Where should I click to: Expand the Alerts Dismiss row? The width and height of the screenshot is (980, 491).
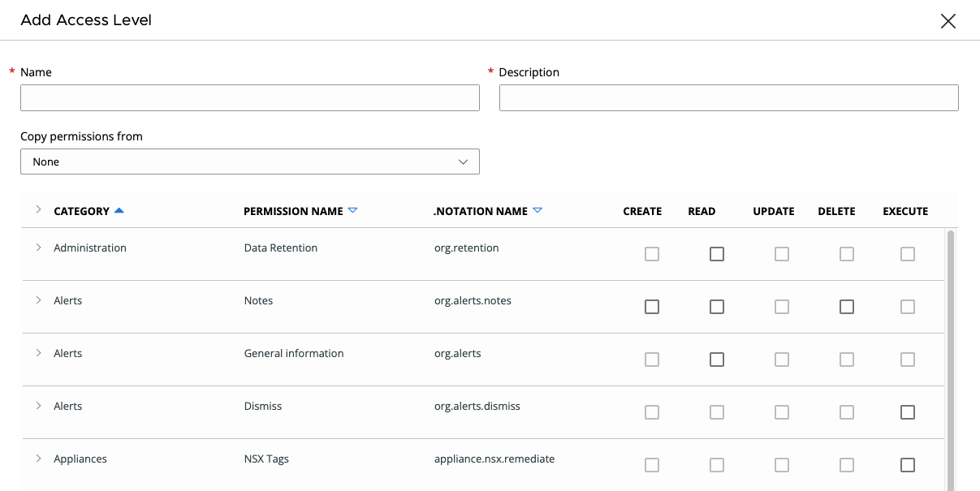pos(38,406)
